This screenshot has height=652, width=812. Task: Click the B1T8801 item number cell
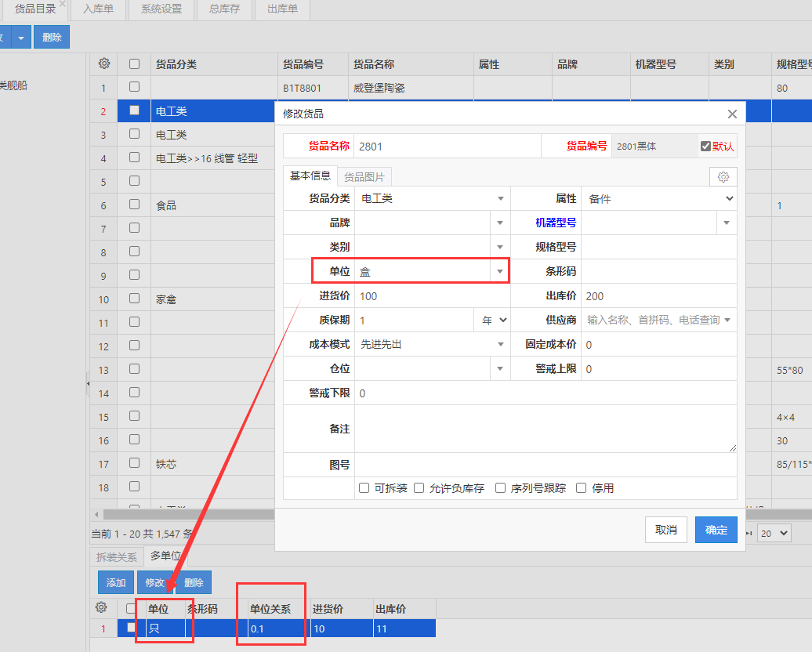313,88
